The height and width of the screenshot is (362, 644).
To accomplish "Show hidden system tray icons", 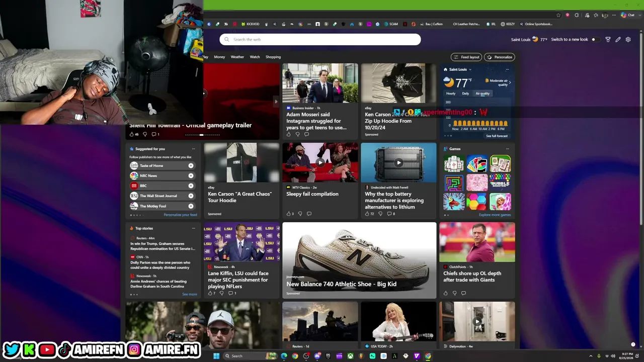I will click(591, 356).
